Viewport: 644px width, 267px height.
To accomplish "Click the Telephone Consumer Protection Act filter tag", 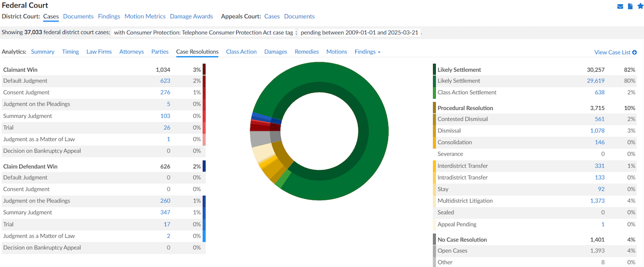I will click(x=203, y=33).
